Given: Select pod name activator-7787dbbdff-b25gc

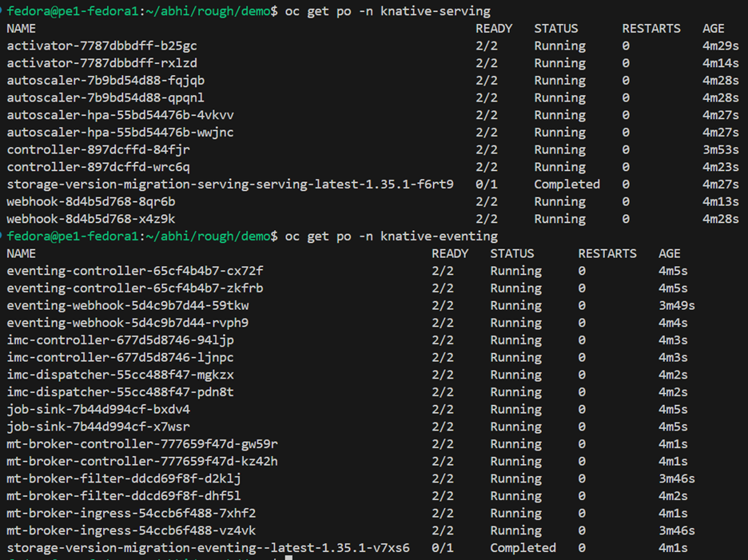Looking at the screenshot, I should 101,46.
